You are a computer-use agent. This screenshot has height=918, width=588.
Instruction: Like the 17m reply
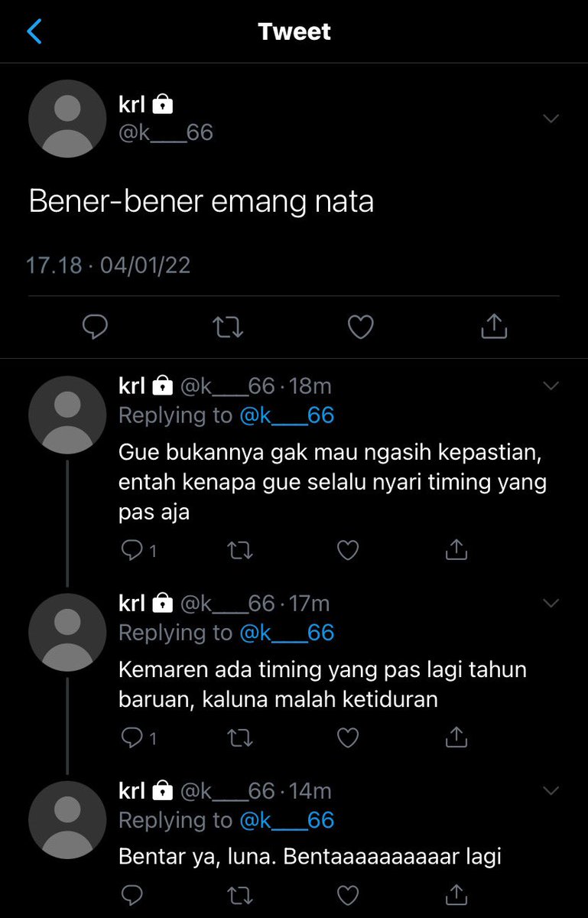(x=348, y=737)
